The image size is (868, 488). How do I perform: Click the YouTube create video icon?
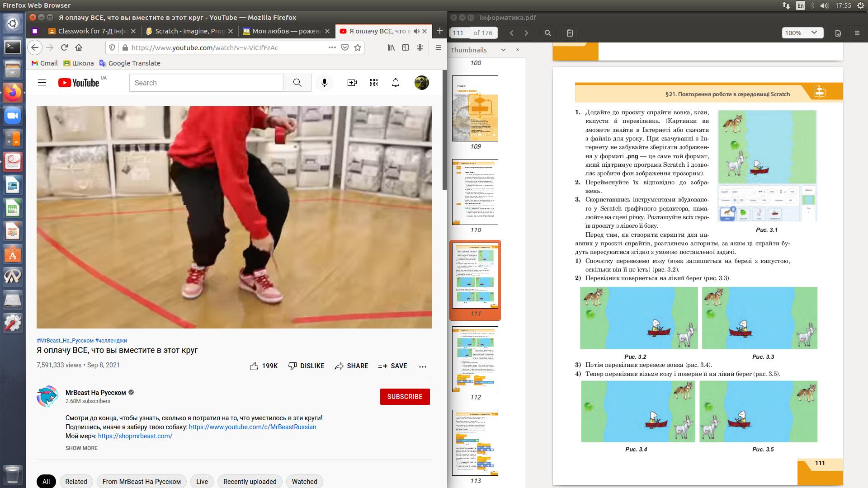point(352,83)
